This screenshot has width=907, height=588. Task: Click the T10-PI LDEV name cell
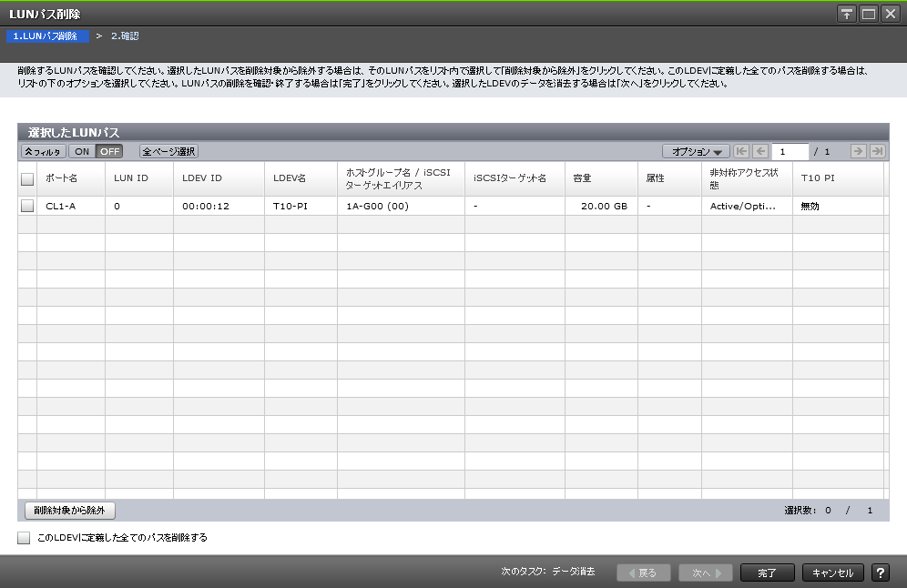click(x=301, y=206)
